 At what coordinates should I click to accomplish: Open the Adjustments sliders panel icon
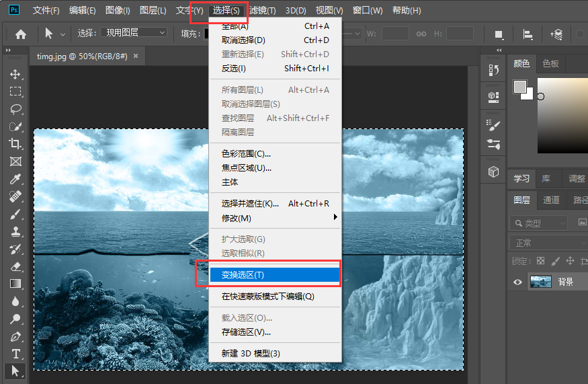493,144
